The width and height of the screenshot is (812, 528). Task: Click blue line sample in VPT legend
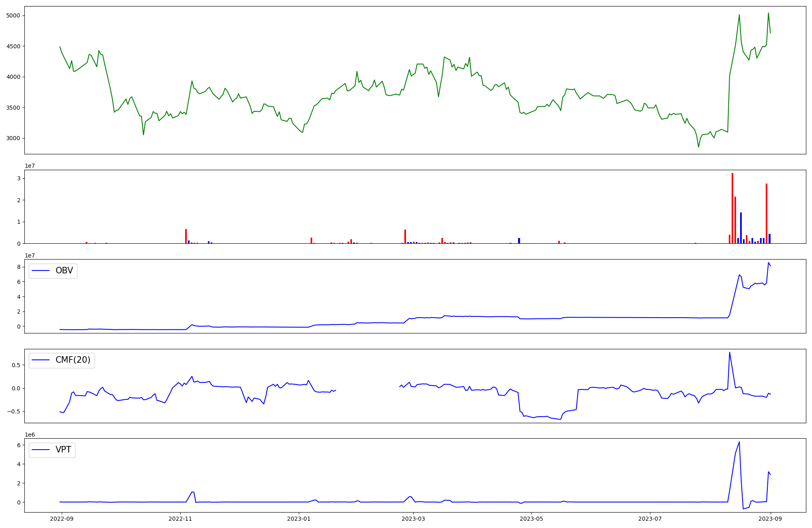pyautogui.click(x=41, y=450)
